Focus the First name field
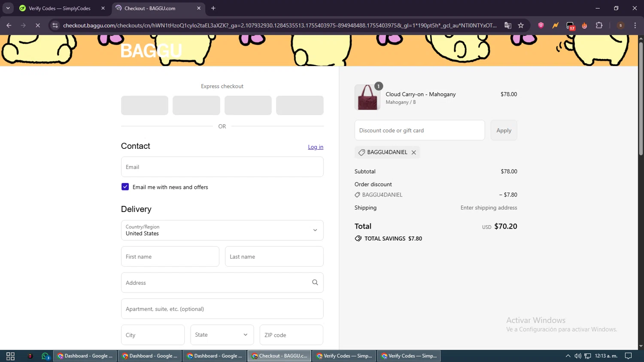 [170, 256]
